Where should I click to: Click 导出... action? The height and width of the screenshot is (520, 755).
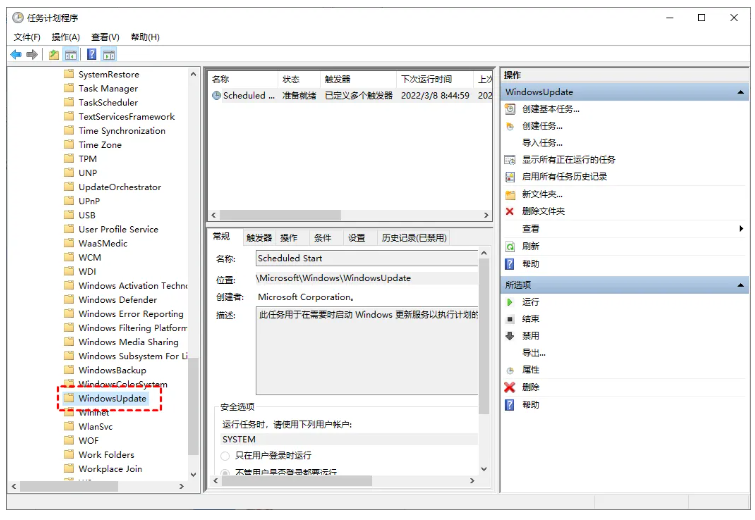pyautogui.click(x=534, y=353)
